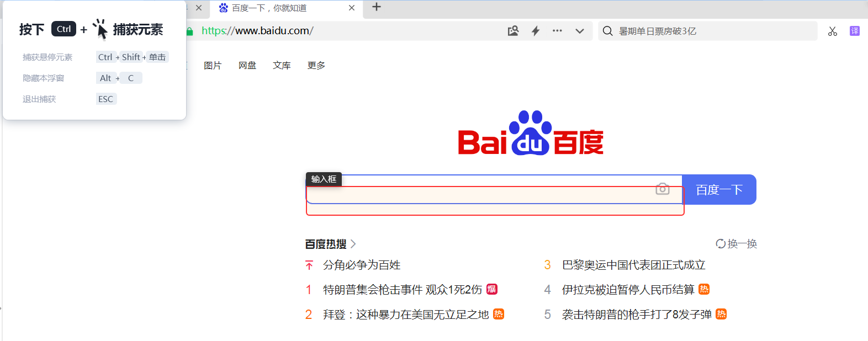This screenshot has width=868, height=341.
Task: Click the 退出捕获 label in overlay
Action: tap(39, 99)
